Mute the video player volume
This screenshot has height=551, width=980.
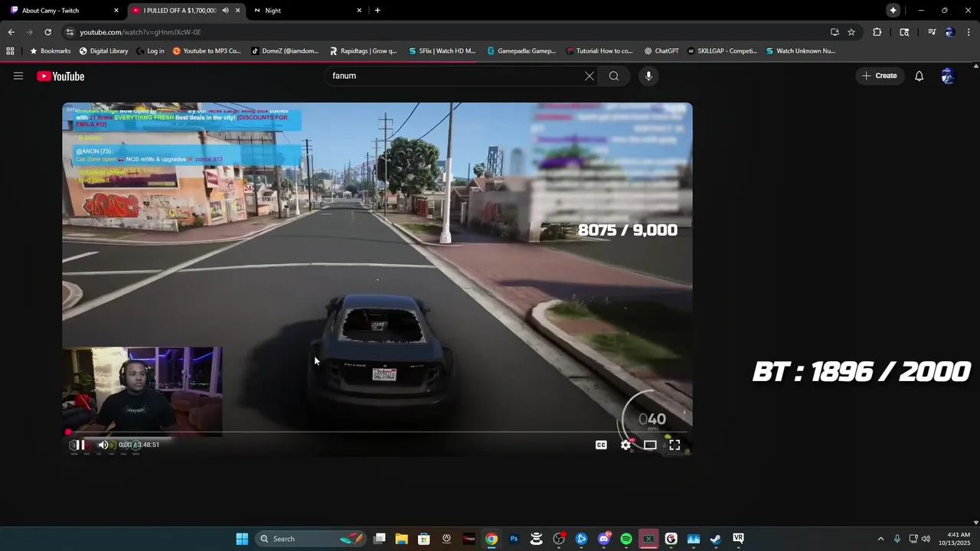[103, 445]
